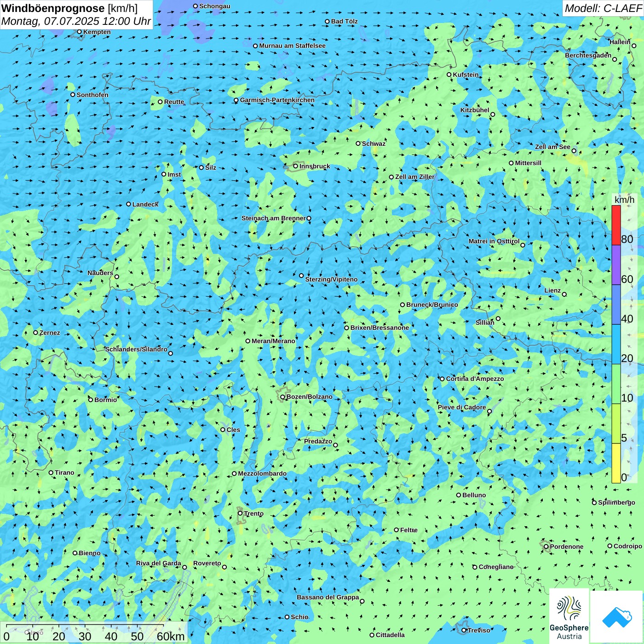Pick the purple legend swatch between 60 and 80
The width and height of the screenshot is (644, 644).
click(616, 265)
